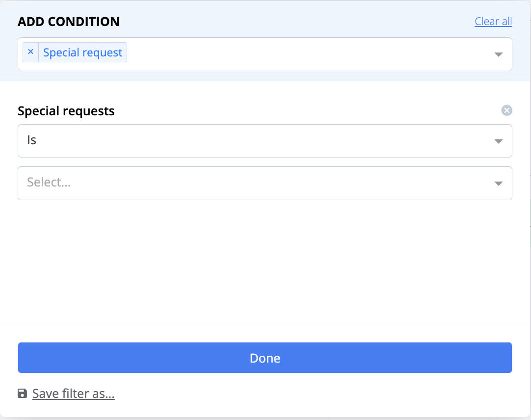Click the 'Is' operator text
This screenshot has height=420, width=531.
tap(31, 140)
